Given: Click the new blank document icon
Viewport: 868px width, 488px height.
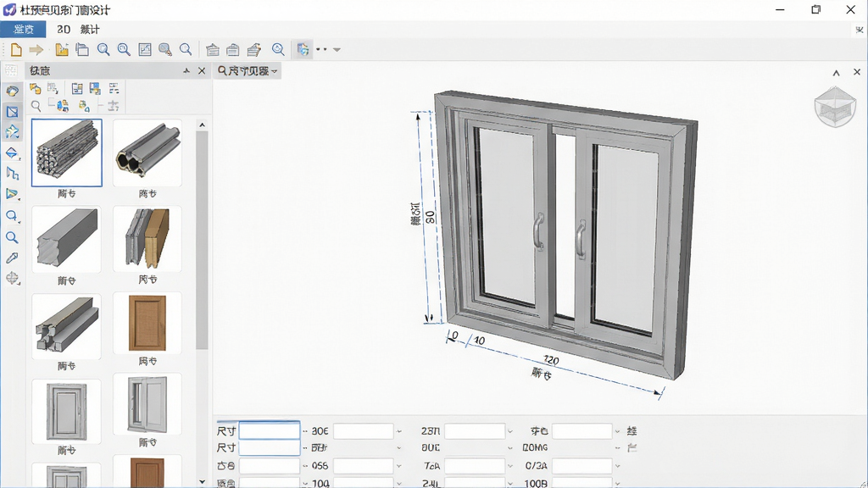Looking at the screenshot, I should point(16,50).
